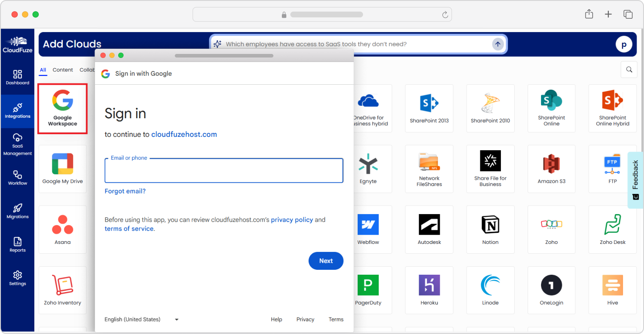Open a new browser tab
This screenshot has height=334, width=644.
[608, 14]
